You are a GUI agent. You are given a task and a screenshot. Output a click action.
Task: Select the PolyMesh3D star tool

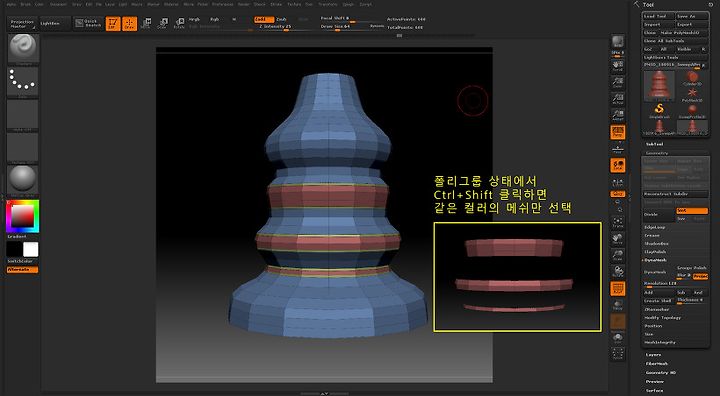click(x=692, y=95)
